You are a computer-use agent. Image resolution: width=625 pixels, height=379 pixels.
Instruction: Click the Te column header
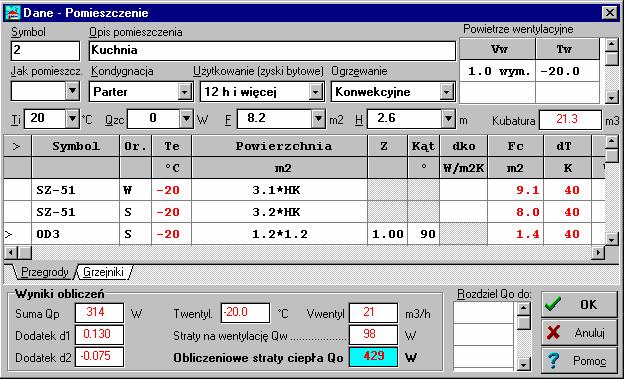click(172, 146)
